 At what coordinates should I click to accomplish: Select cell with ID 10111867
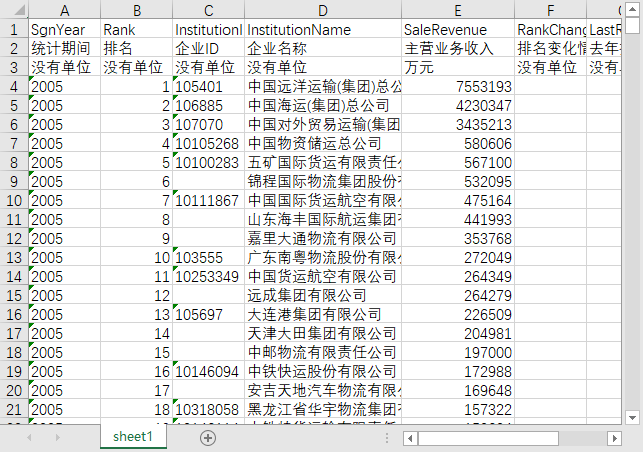point(208,200)
